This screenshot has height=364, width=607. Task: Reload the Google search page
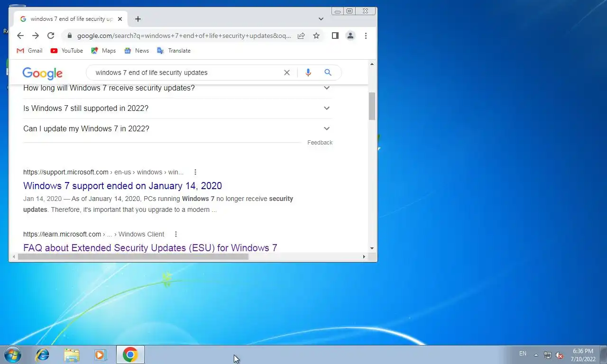51,36
